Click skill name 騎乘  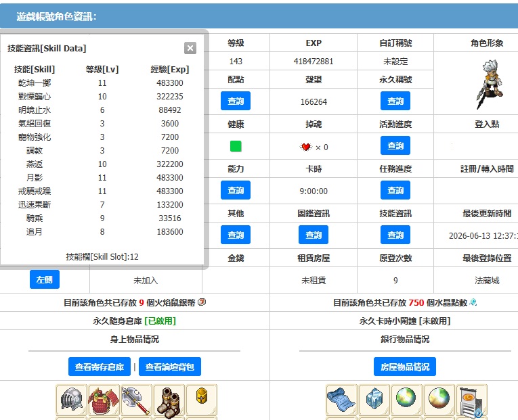(x=35, y=218)
